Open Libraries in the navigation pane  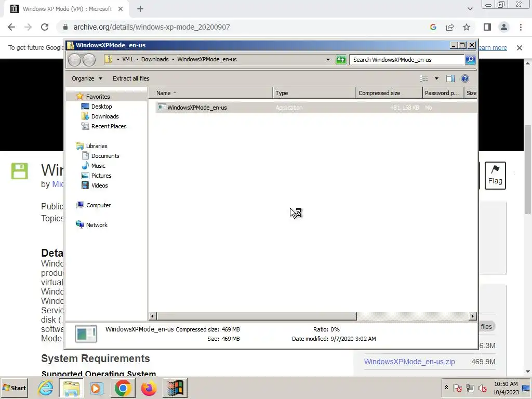[x=96, y=146]
